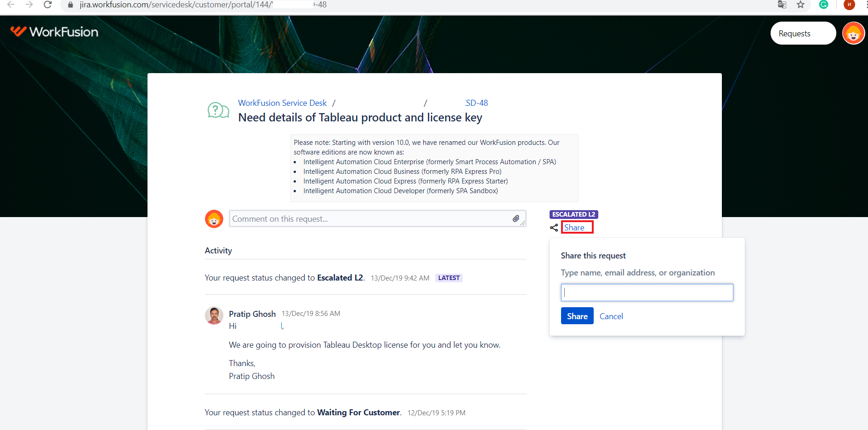This screenshot has width=868, height=430.
Task: Click the Tableau Desktop license comment text
Action: tap(365, 345)
